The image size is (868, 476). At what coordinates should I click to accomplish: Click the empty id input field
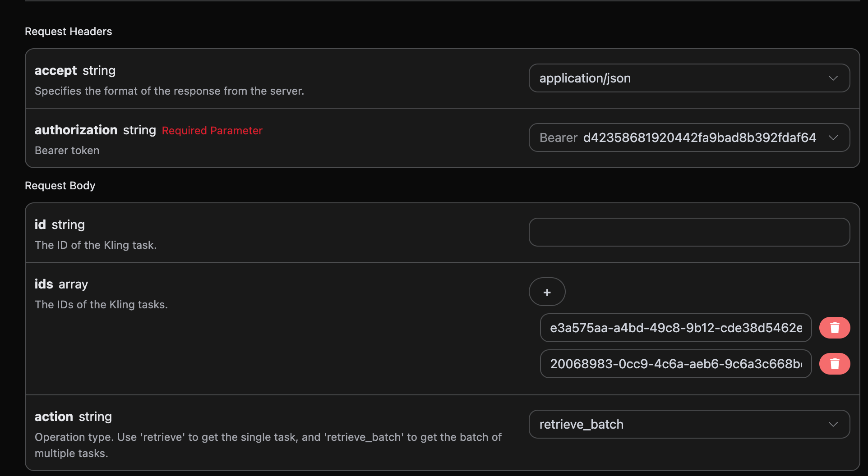coord(689,232)
